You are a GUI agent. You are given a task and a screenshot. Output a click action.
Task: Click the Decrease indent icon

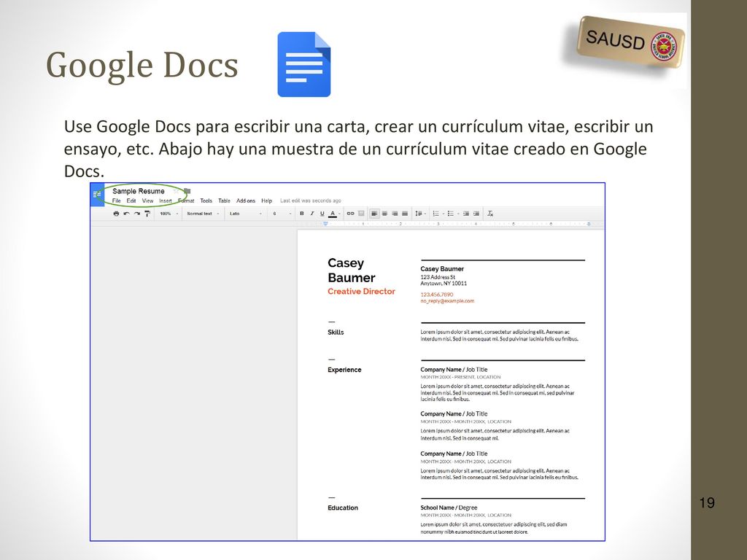(466, 214)
